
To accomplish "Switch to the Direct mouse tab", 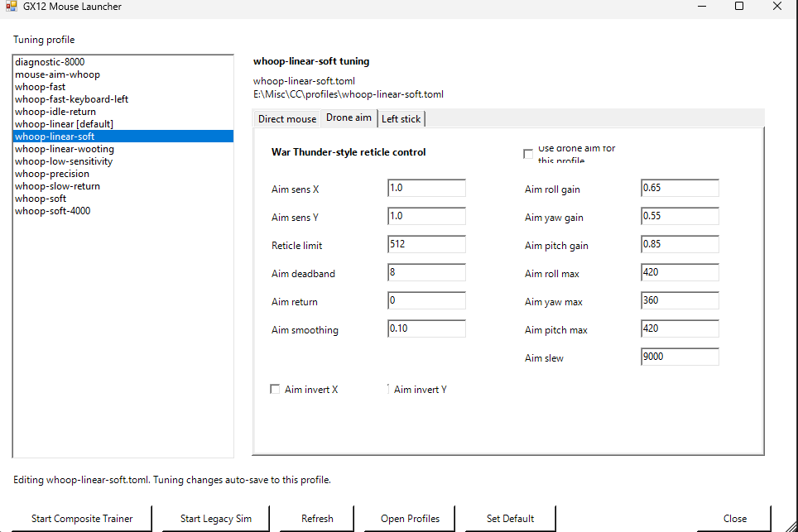I will [x=287, y=118].
